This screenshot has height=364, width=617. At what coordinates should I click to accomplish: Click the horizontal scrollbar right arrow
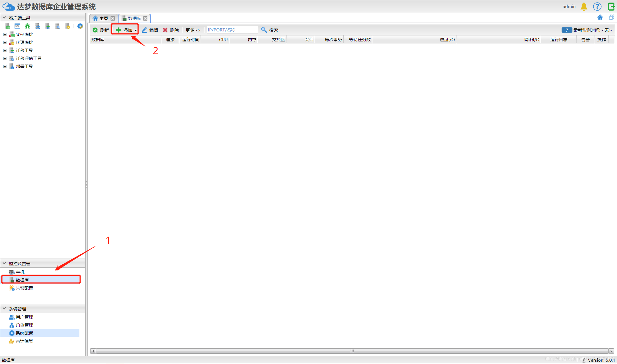click(x=611, y=351)
